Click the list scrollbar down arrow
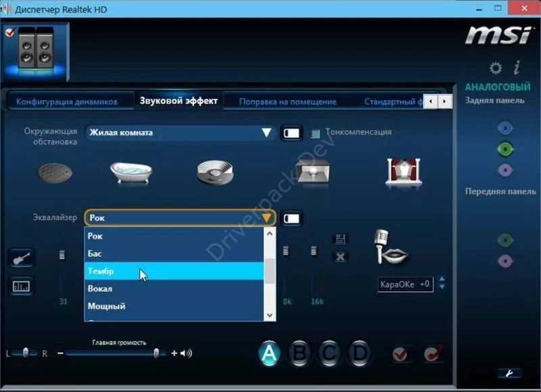541x392 pixels. point(270,315)
